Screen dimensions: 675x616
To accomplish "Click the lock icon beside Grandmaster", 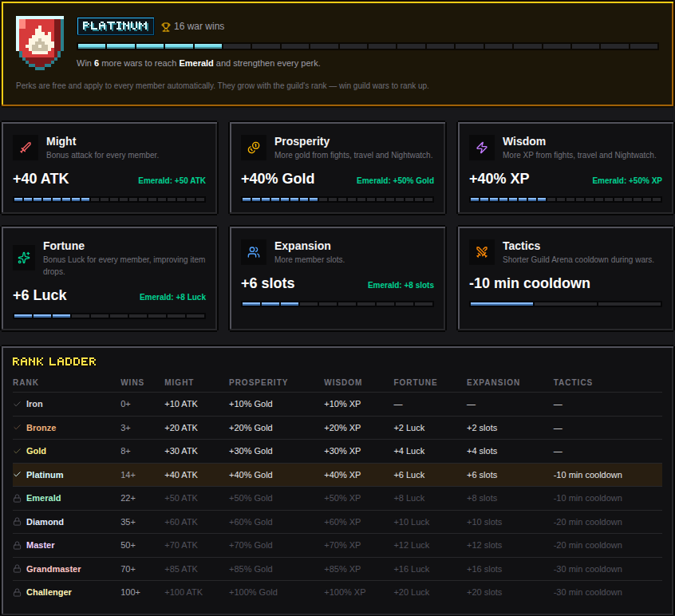I will point(18,569).
